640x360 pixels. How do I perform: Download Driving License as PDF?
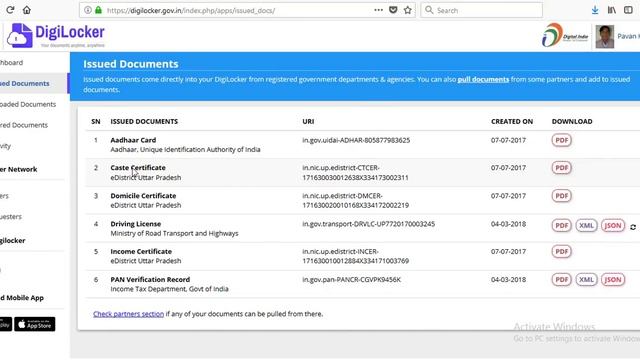[561, 225]
